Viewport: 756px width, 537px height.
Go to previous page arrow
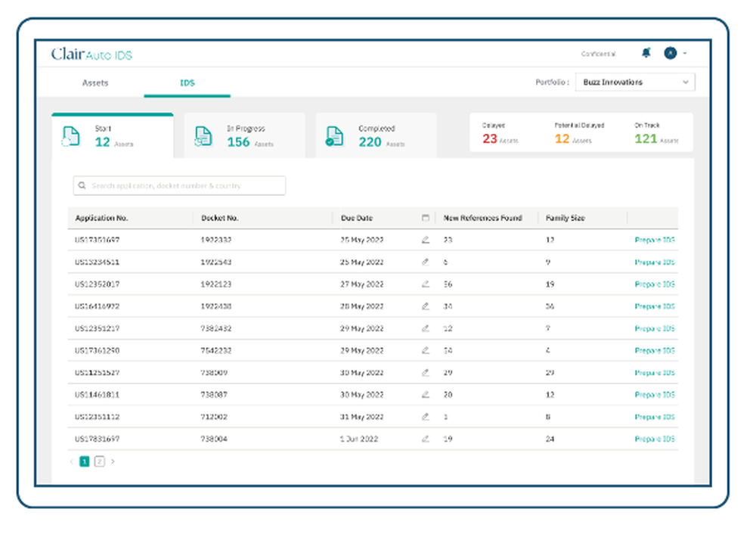71,461
